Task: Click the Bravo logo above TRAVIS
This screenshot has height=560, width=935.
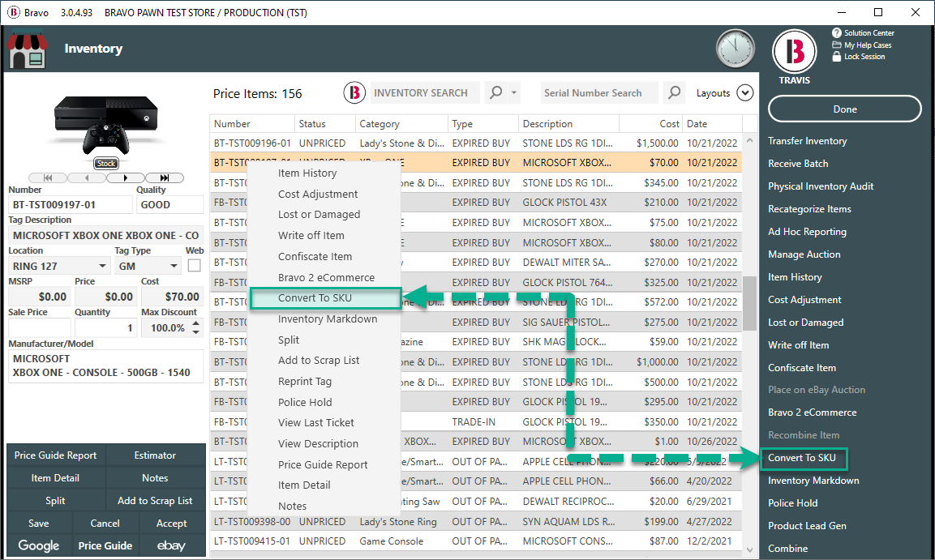Action: [794, 52]
